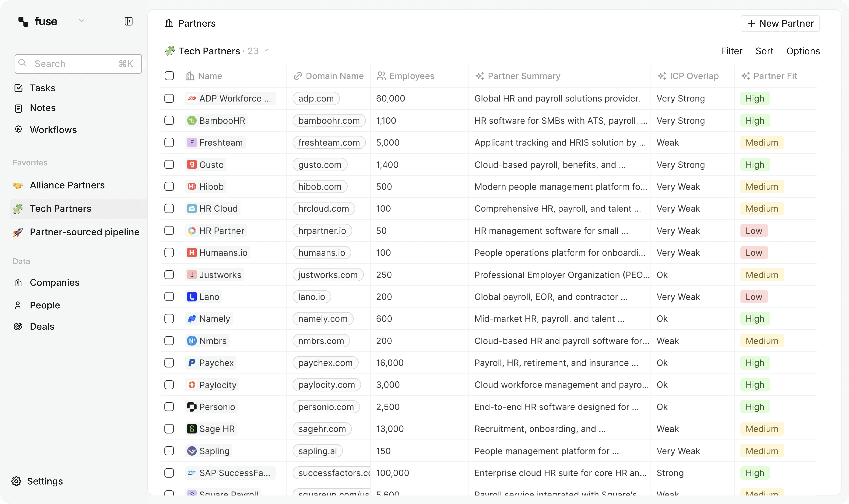Tick the checkbox for the ADP Workforce row
This screenshot has height=504, width=849.
coord(169,98)
